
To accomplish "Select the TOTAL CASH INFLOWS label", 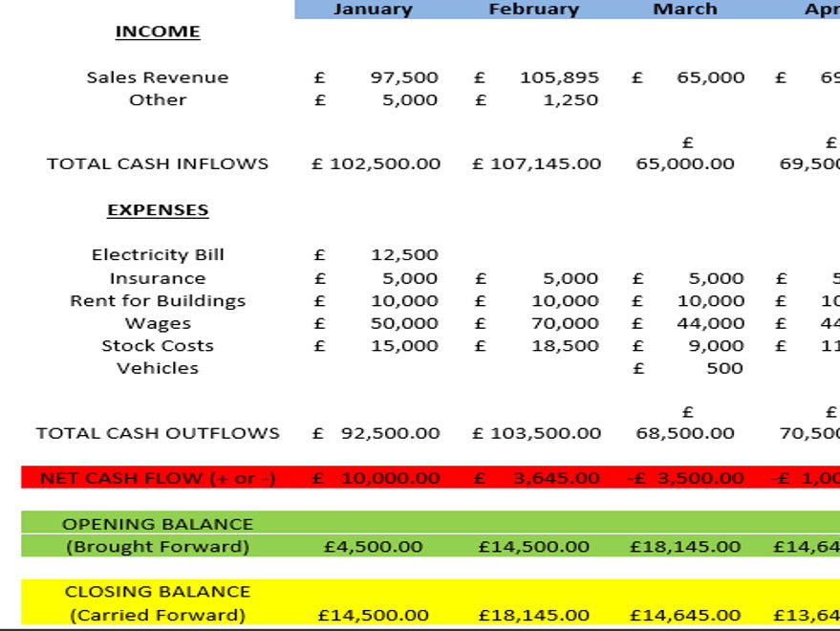I will (158, 163).
